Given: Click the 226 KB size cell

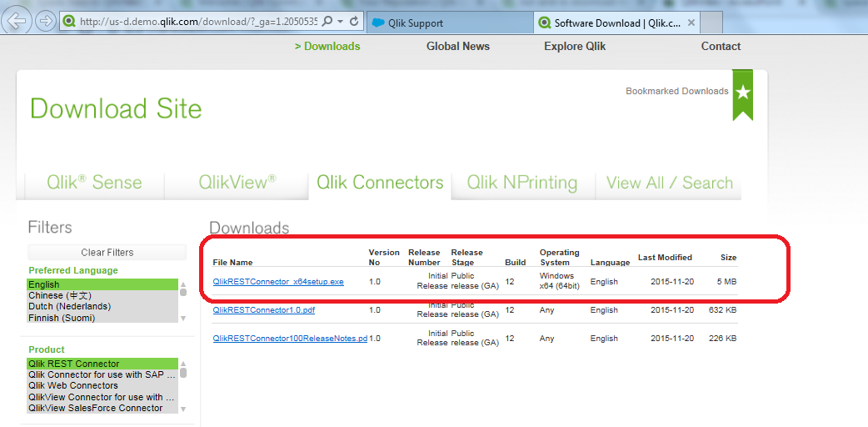Looking at the screenshot, I should pyautogui.click(x=723, y=339).
